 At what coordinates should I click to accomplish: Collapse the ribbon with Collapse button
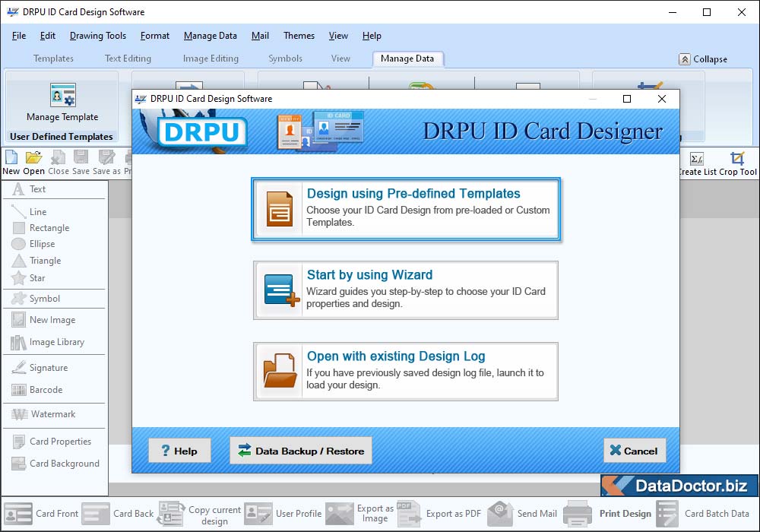click(x=703, y=59)
